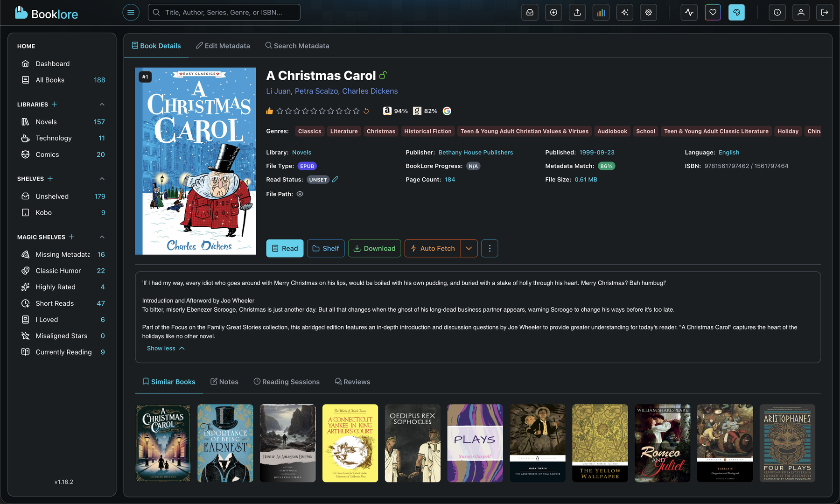Switch to the Edit Metadata tab

[223, 45]
